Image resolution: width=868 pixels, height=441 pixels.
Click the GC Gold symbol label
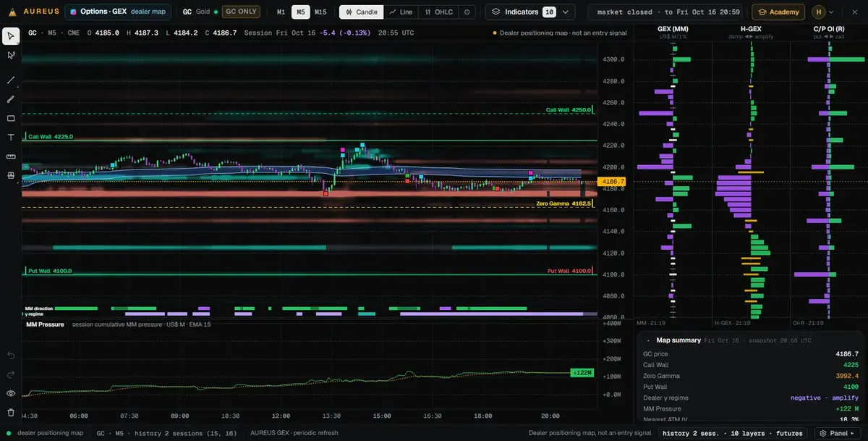click(197, 12)
